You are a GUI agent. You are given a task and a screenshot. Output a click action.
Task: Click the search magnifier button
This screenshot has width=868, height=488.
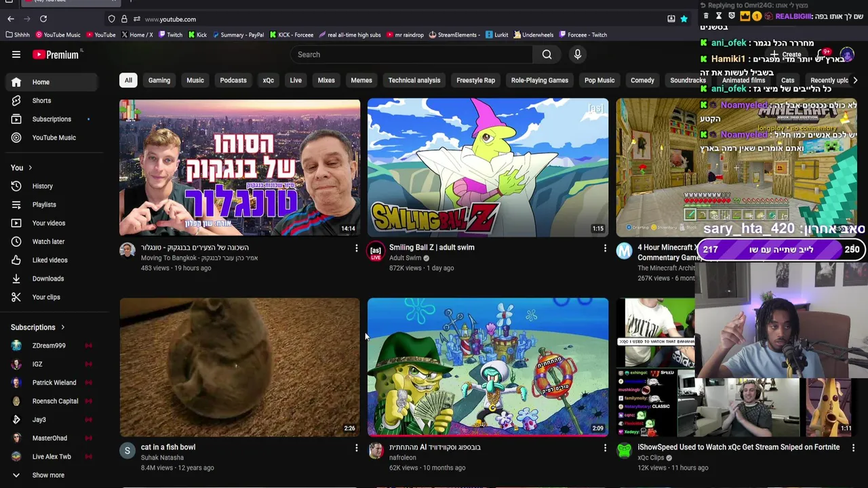click(x=547, y=54)
